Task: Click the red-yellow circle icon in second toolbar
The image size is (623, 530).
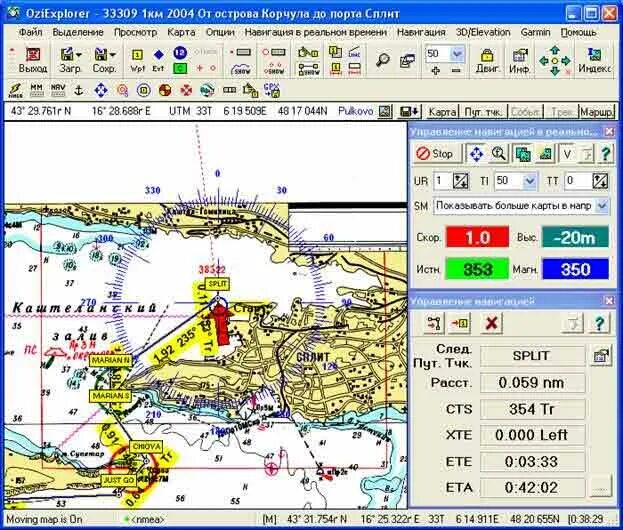Action: pos(165,91)
